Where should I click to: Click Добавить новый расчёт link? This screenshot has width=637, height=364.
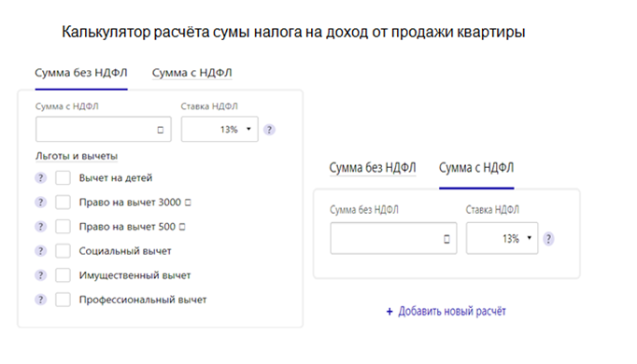tap(446, 311)
